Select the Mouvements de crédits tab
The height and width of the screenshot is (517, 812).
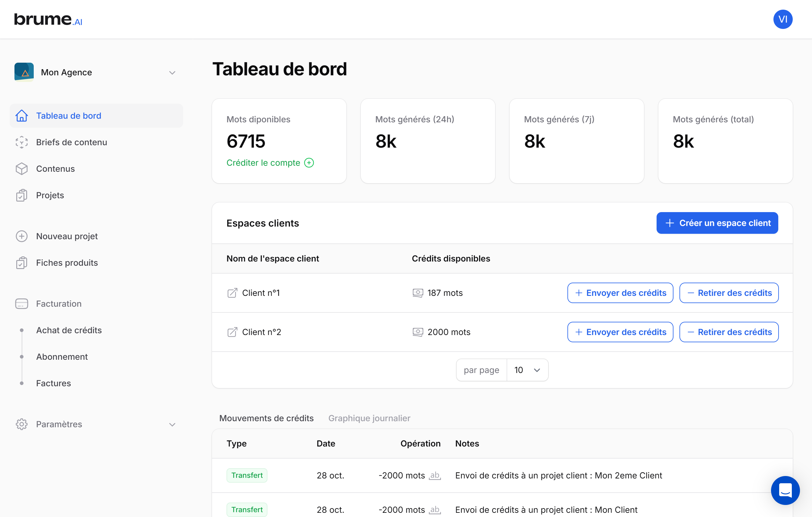coord(266,418)
